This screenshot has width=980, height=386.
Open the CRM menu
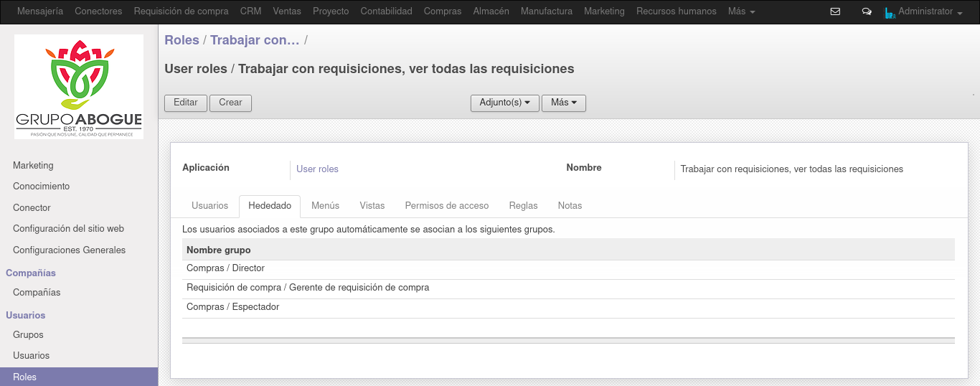[x=250, y=11]
